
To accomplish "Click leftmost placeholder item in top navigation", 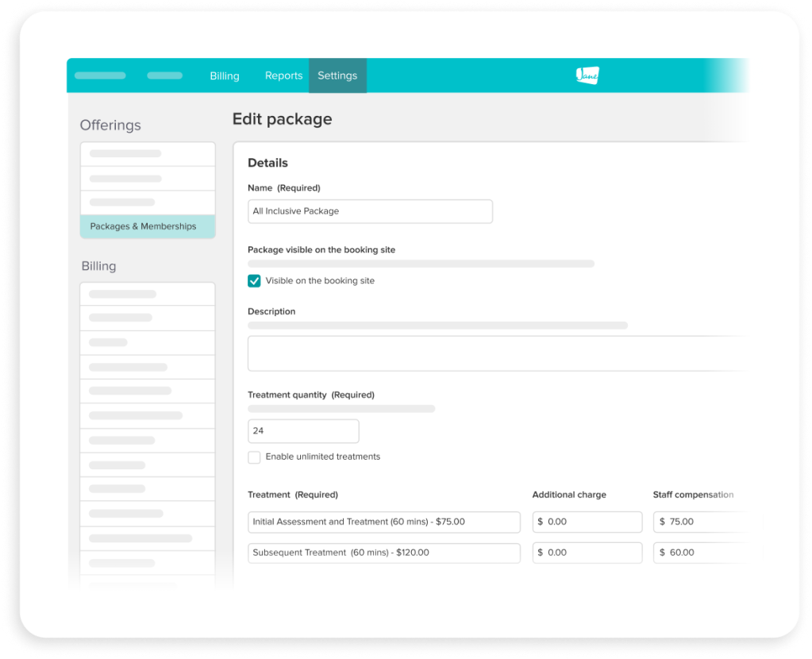I will click(100, 76).
